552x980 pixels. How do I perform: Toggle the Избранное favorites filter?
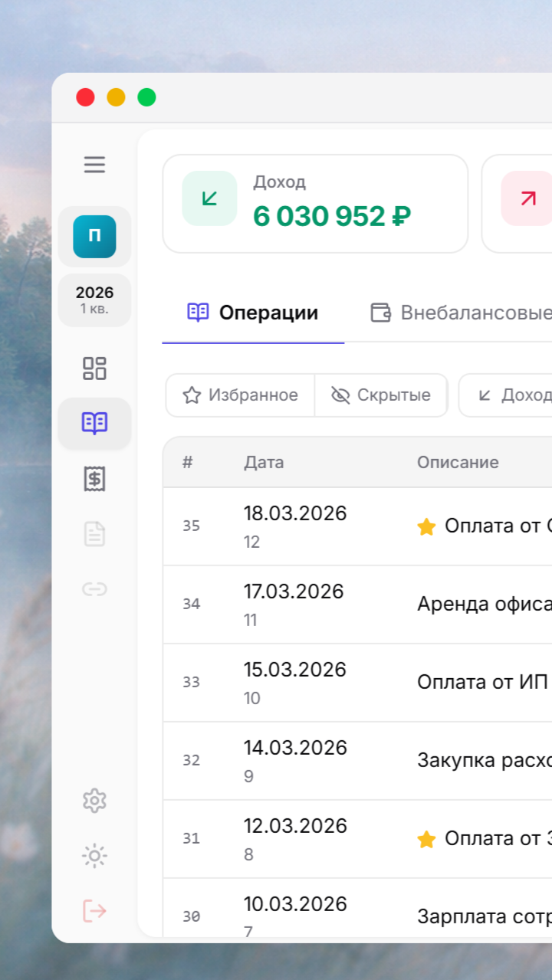240,395
